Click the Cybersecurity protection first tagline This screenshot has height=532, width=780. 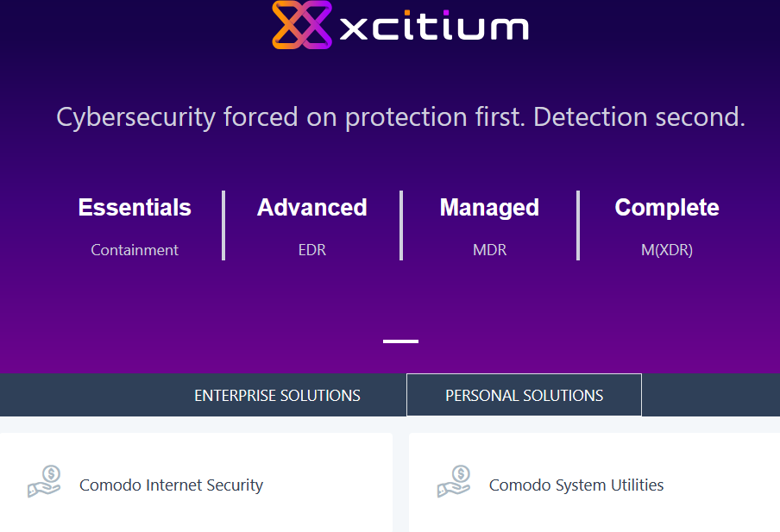pyautogui.click(x=400, y=116)
